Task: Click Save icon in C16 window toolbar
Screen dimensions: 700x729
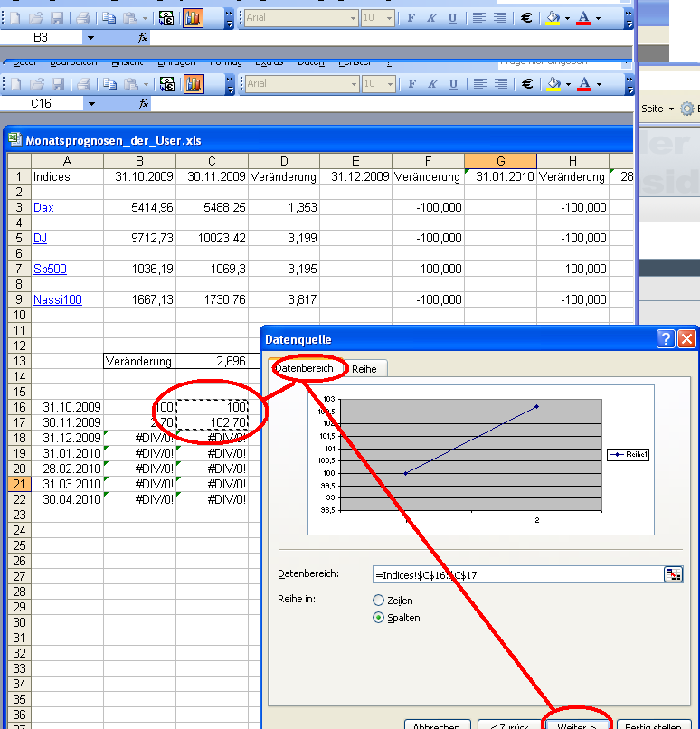Action: click(58, 84)
